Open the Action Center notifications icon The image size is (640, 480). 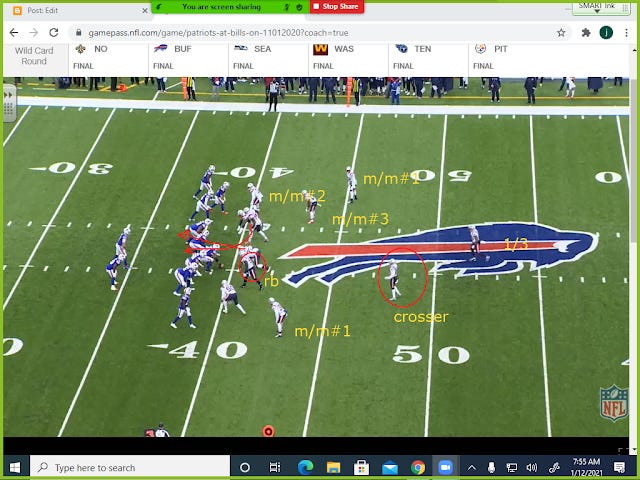point(619,467)
